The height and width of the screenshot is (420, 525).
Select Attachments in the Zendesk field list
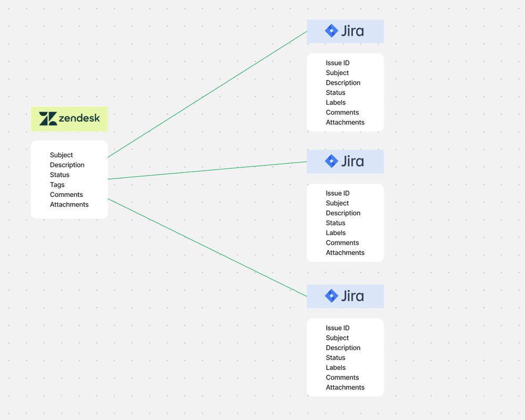69,205
